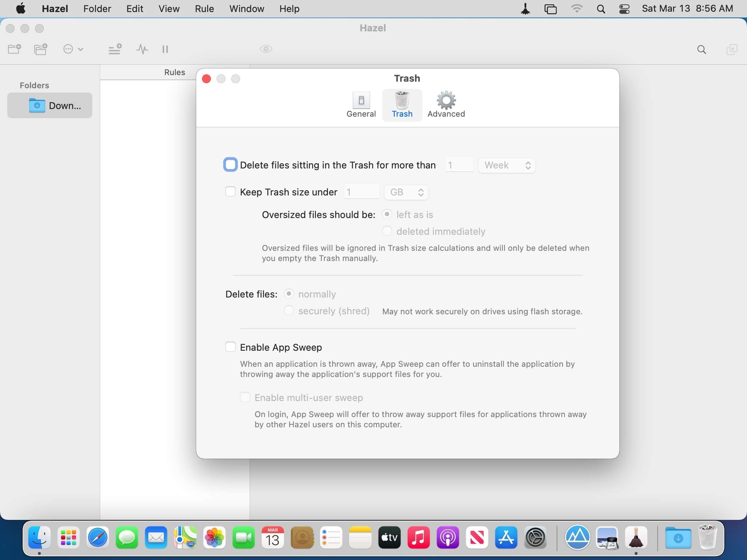Image resolution: width=747 pixels, height=560 pixels.
Task: Open the GB size unit dropdown
Action: 406,192
